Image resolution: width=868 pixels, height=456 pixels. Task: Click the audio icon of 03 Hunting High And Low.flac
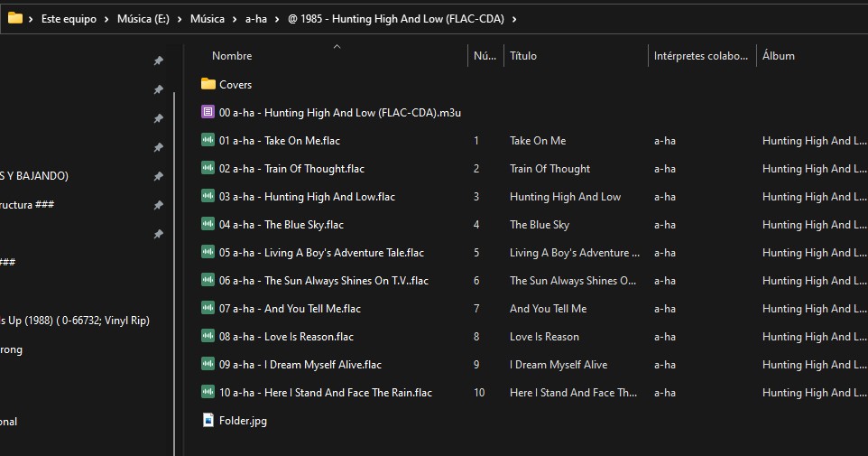pos(208,196)
